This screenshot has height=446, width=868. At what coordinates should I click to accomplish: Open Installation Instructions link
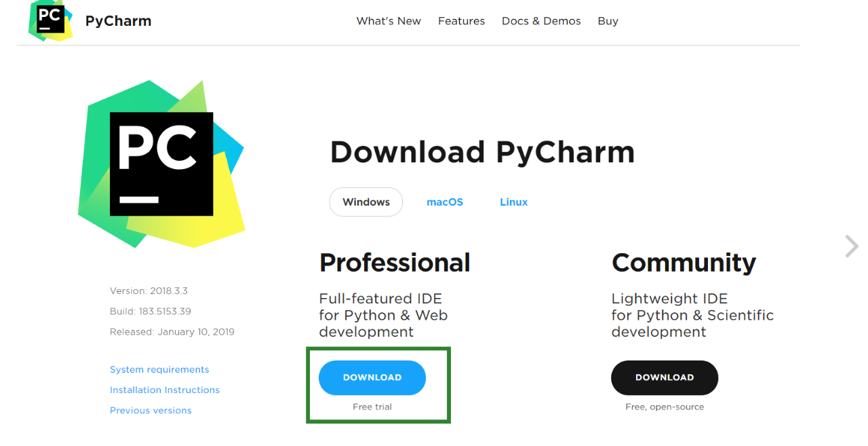pyautogui.click(x=165, y=390)
